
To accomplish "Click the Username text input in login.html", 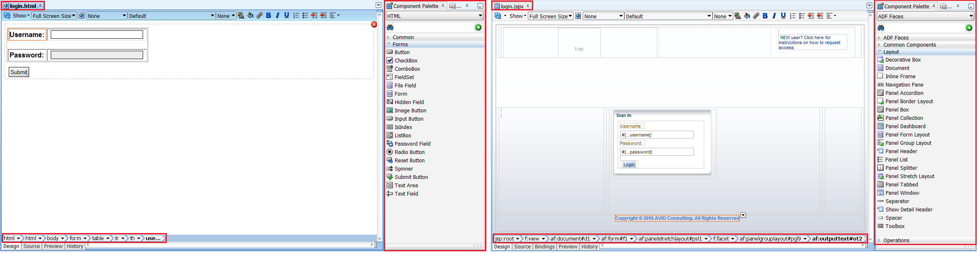I will [x=97, y=35].
